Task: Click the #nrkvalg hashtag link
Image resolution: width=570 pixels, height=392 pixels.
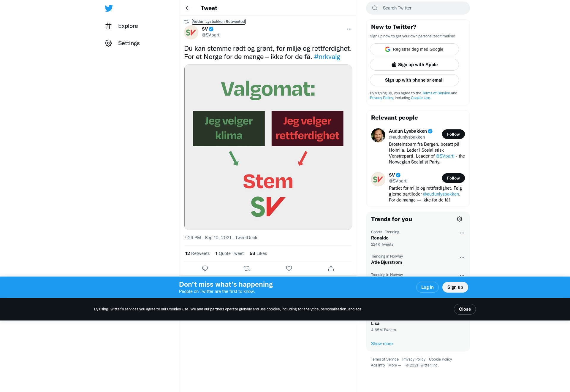Action: tap(327, 57)
